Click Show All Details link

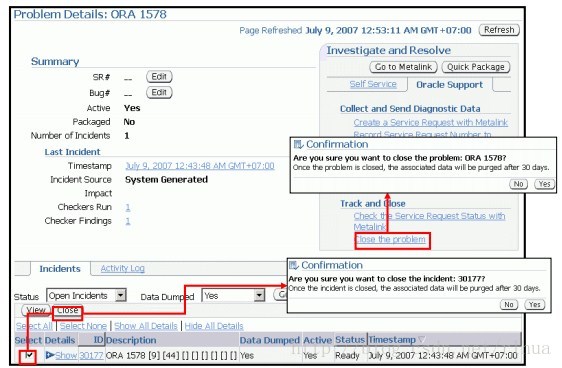point(146,326)
